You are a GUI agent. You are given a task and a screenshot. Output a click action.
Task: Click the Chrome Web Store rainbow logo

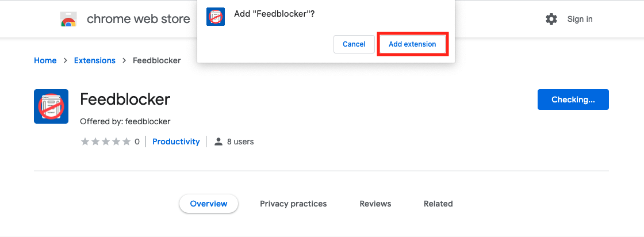68,19
